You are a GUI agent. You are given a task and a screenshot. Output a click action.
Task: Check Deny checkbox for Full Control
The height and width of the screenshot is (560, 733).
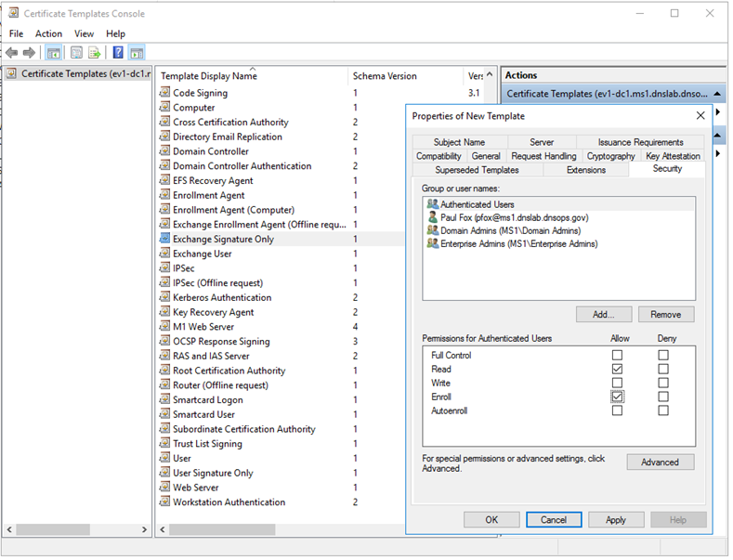[662, 355]
